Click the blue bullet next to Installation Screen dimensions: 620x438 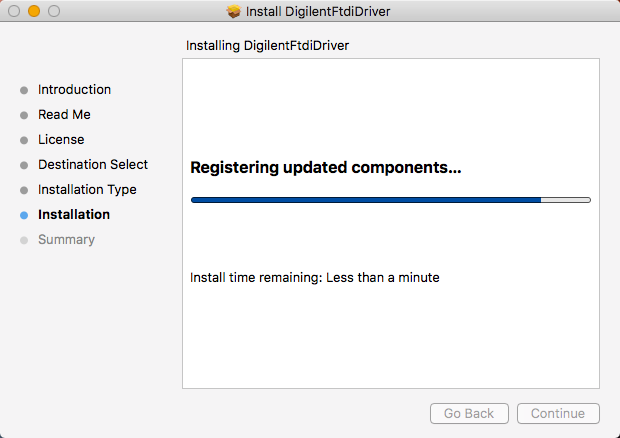tap(24, 215)
